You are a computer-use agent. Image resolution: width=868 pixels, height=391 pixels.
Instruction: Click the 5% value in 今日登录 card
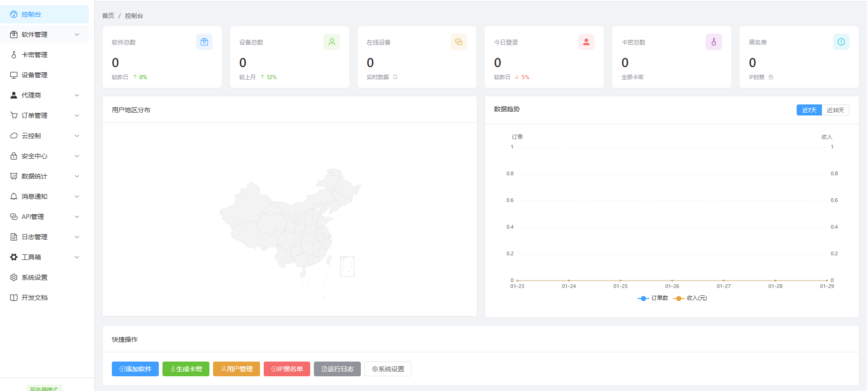tap(526, 77)
